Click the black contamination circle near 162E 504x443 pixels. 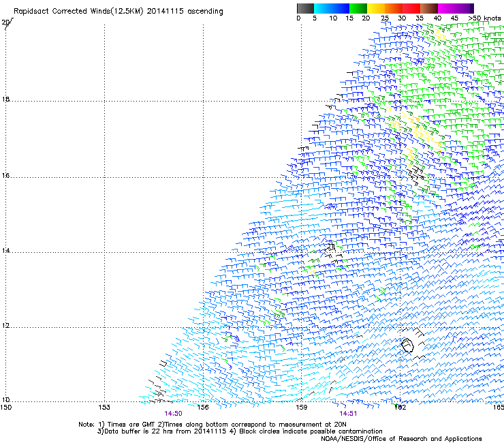tap(407, 345)
